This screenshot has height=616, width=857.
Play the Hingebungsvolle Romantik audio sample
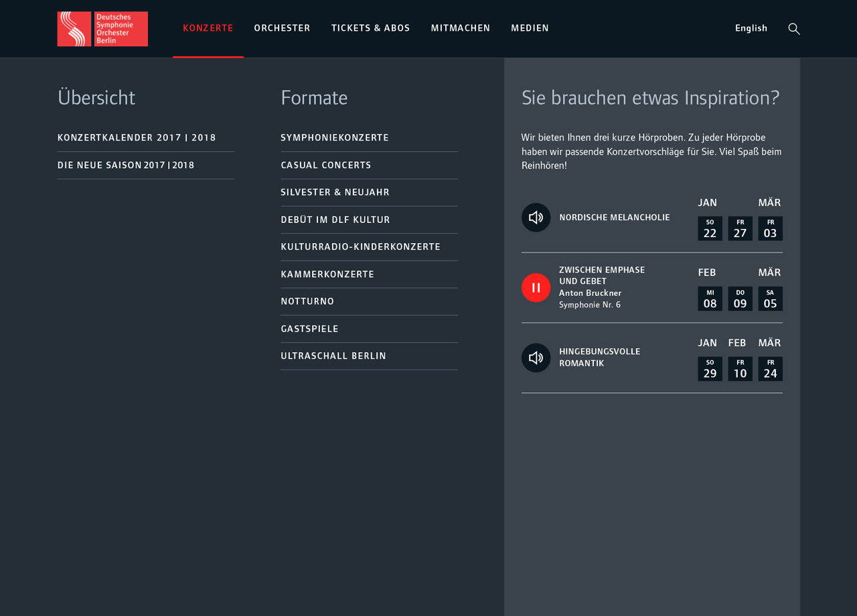click(536, 358)
